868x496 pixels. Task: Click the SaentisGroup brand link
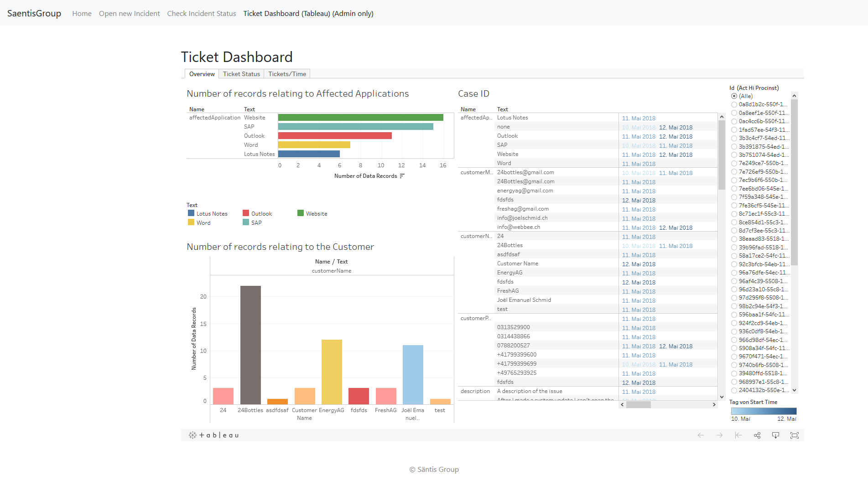(x=34, y=13)
